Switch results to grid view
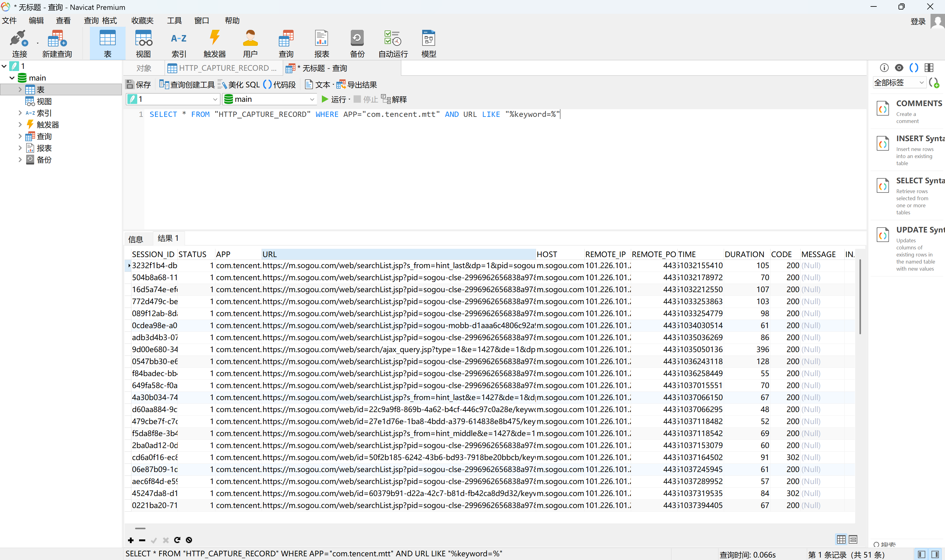The image size is (945, 560). [841, 540]
